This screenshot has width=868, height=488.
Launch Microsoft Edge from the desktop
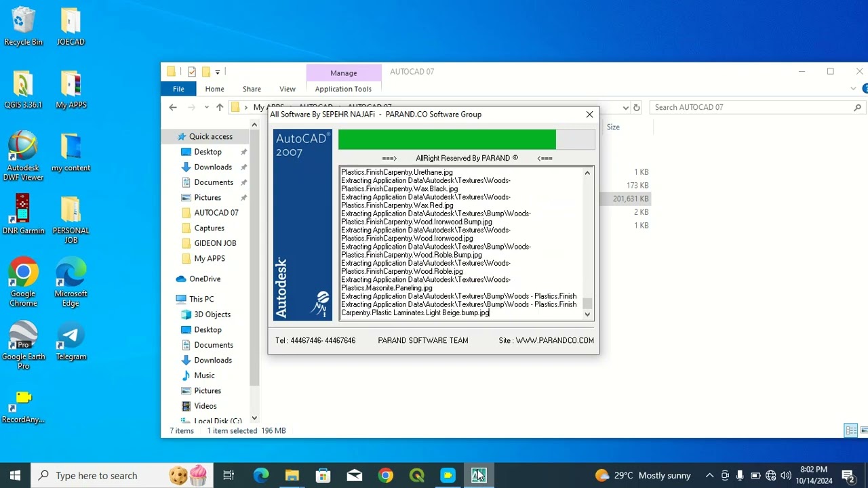pos(71,282)
